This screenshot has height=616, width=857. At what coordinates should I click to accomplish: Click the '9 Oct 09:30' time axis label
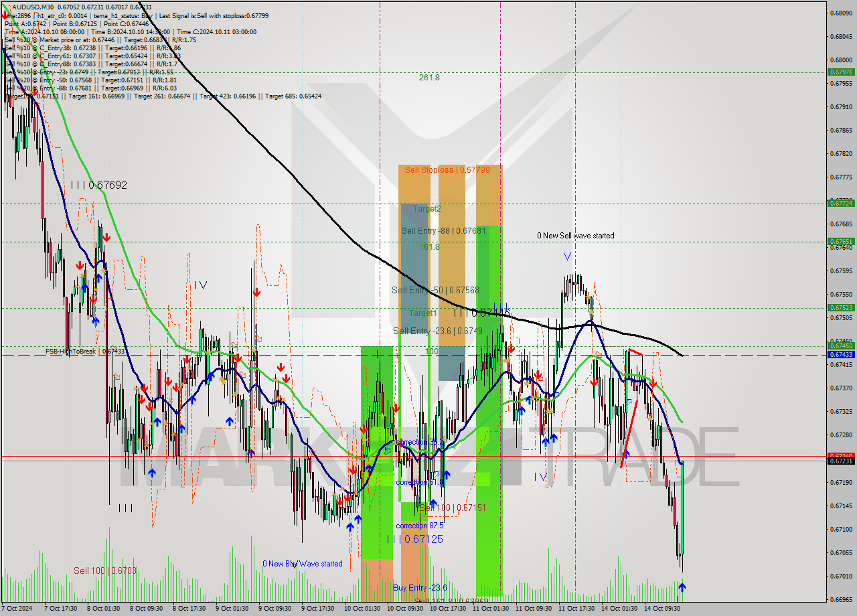(275, 609)
